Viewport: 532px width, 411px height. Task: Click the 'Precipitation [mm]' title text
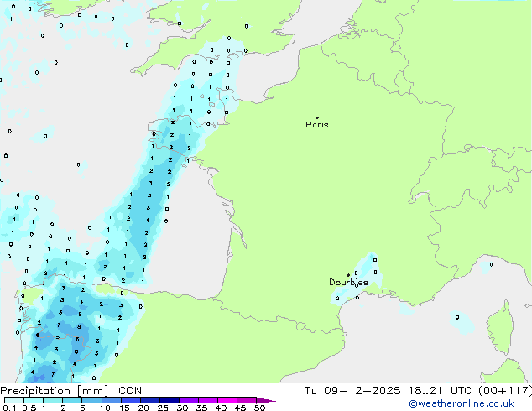coord(55,391)
